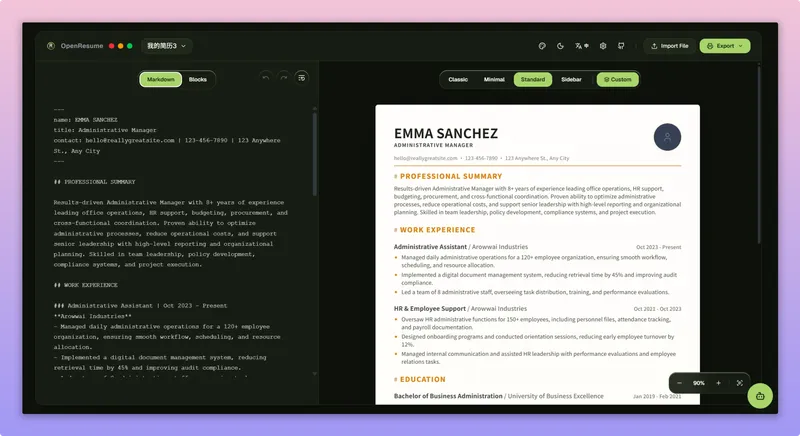Open the GitHub repository icon
Screen dimensions: 800x436
click(x=621, y=46)
